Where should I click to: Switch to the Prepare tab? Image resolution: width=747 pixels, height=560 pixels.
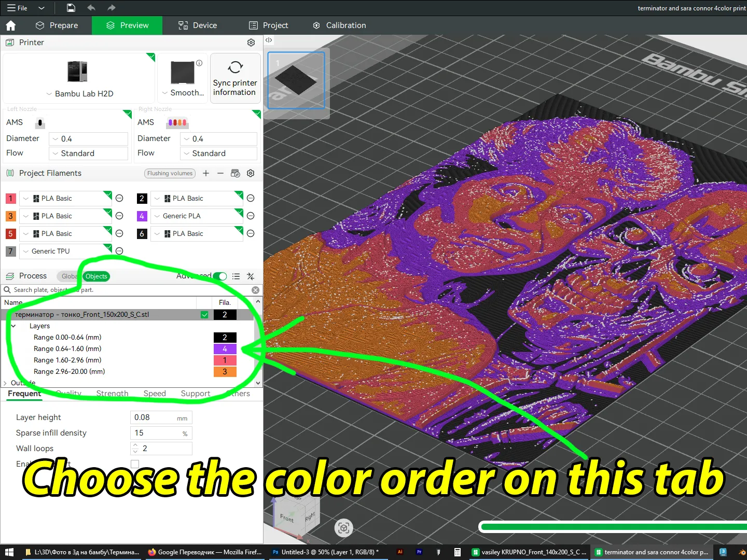(x=57, y=25)
